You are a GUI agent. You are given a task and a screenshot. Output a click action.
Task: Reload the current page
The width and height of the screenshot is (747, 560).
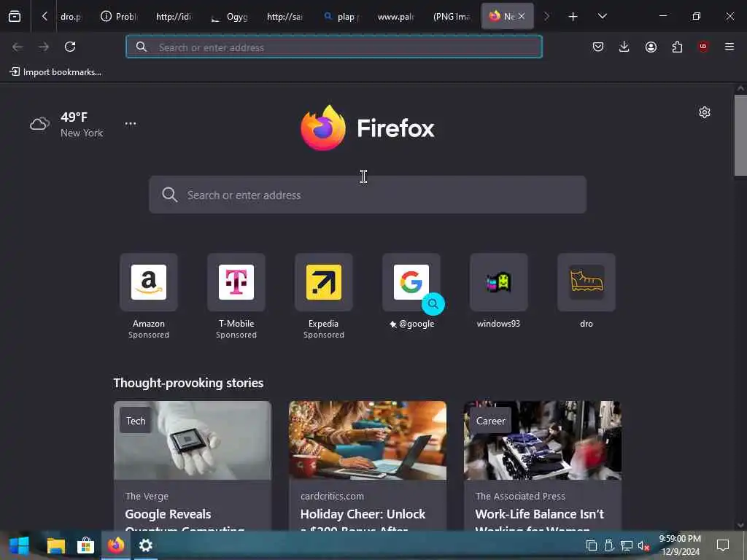[x=70, y=47]
